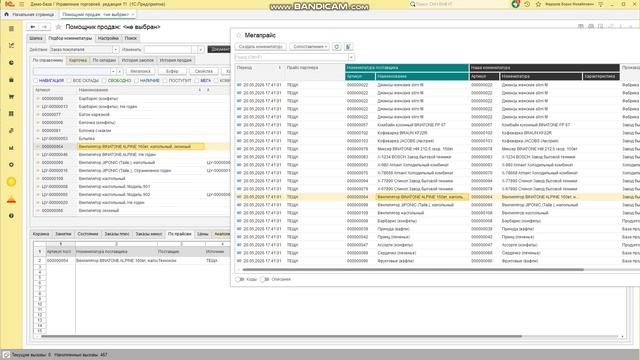
Task: Click the sections menu icon in left sidebar
Action: (11, 29)
